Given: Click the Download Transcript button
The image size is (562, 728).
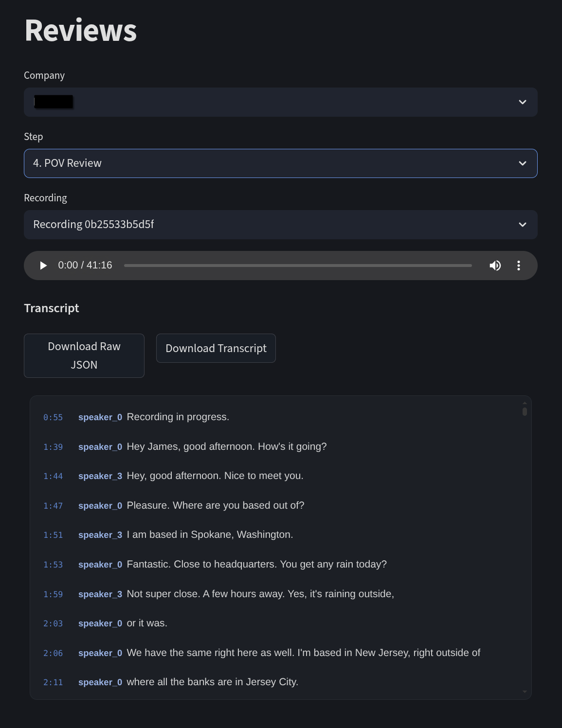Looking at the screenshot, I should point(216,348).
